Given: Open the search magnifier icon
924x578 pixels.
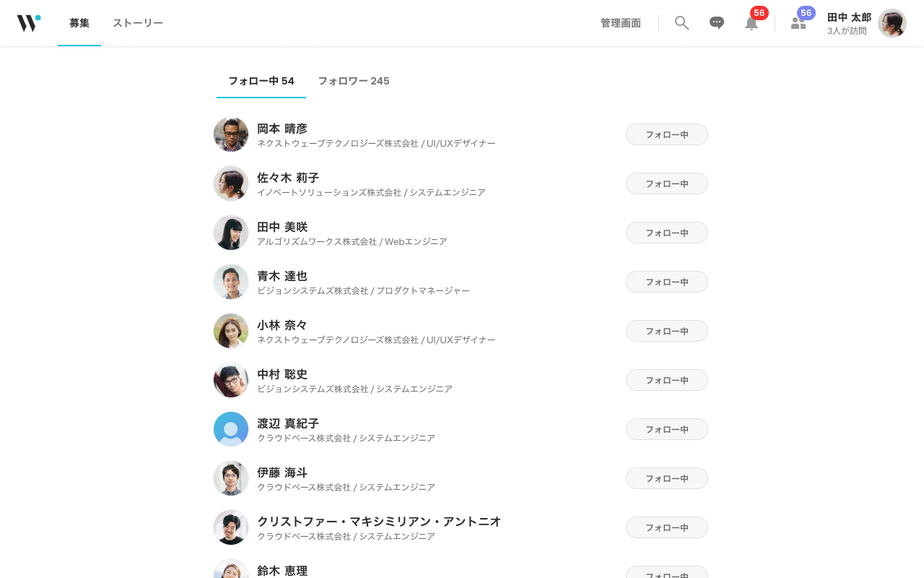Looking at the screenshot, I should (681, 23).
